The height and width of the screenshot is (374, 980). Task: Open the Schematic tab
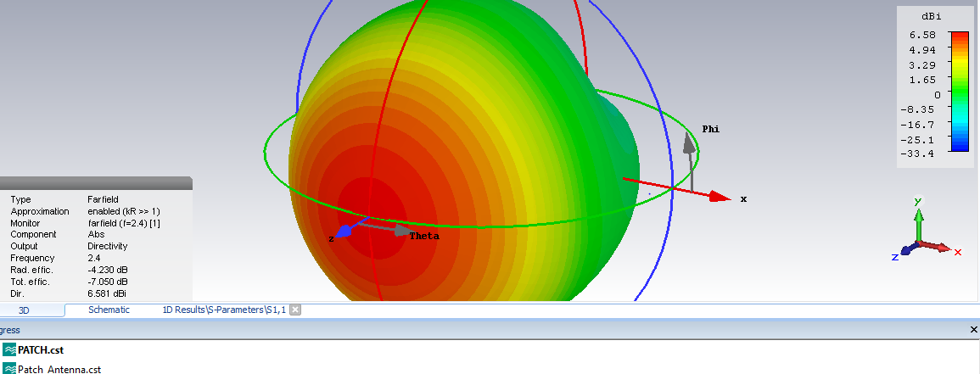point(109,310)
